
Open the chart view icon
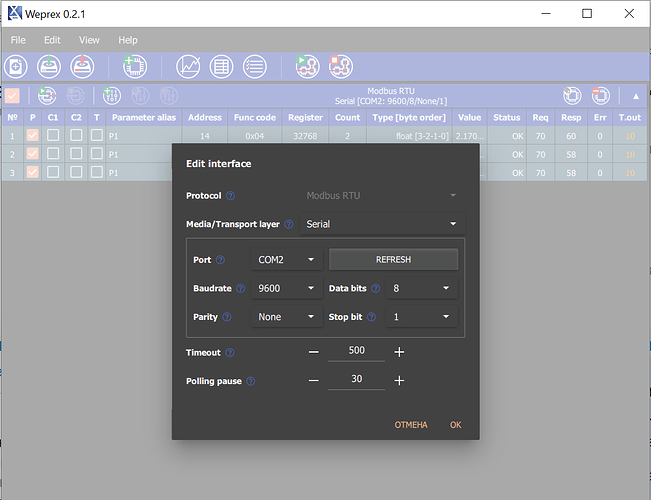188,66
